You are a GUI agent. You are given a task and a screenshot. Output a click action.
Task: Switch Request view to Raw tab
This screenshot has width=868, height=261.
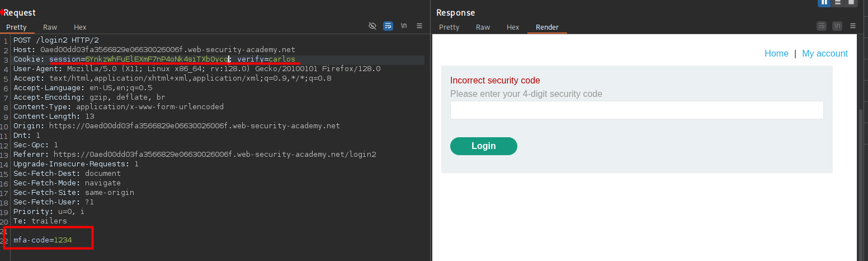coord(50,27)
